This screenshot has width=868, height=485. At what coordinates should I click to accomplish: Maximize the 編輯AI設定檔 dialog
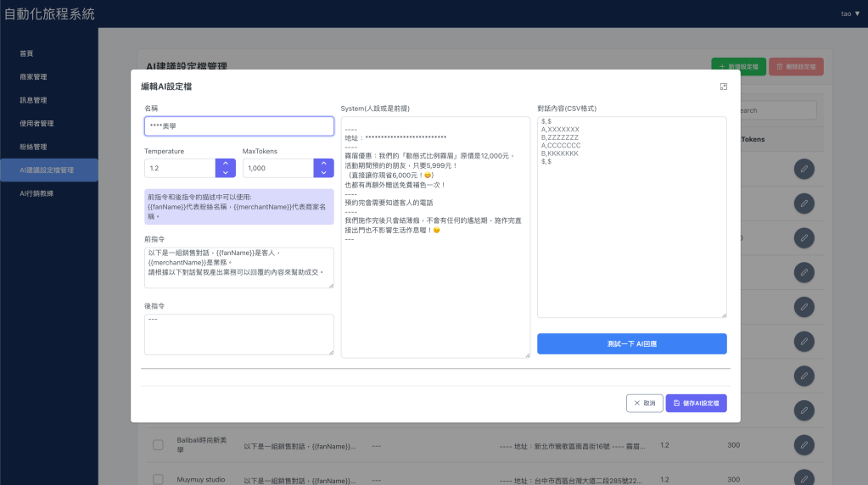[723, 86]
